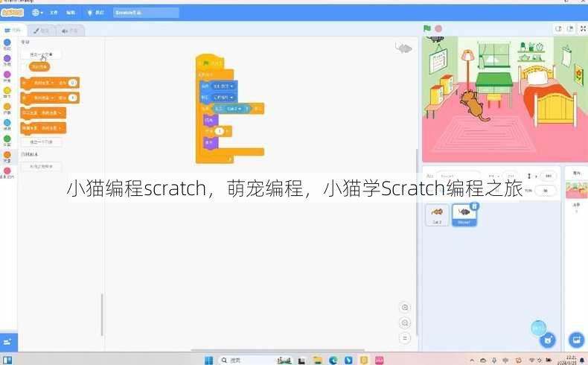Click second purple looks block in script
The width and height of the screenshot is (588, 365).
(x=211, y=142)
